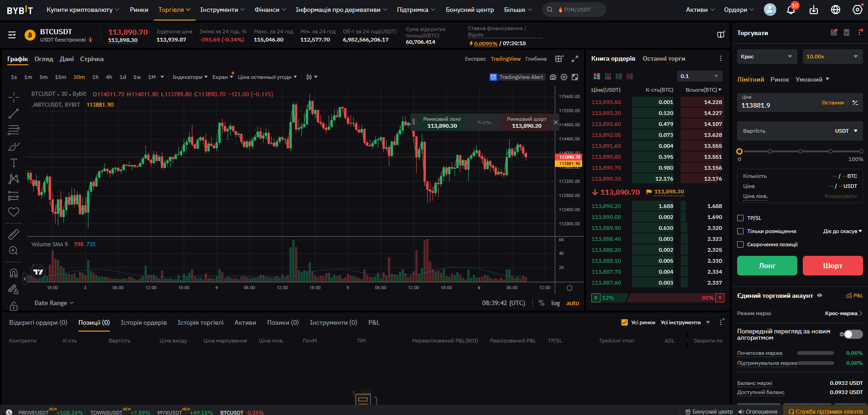Open the Ціна останньої угоди dropdown
The image size is (868, 415).
(x=268, y=77)
